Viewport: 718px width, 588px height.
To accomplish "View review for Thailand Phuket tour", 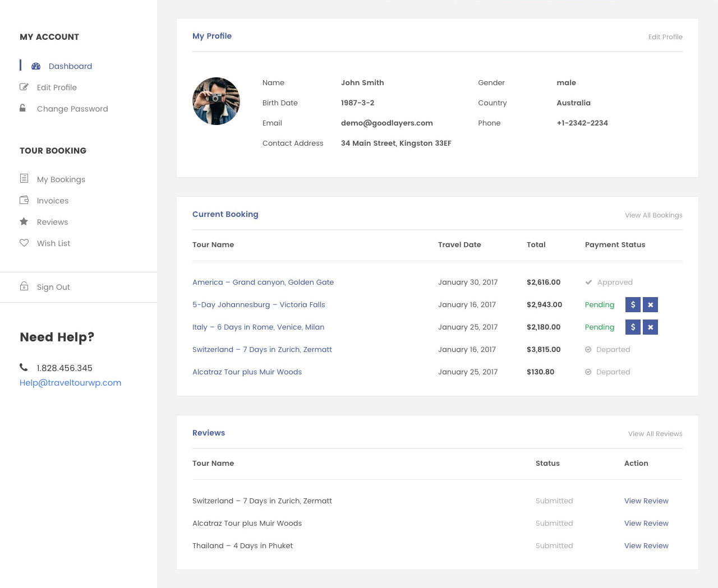I will coord(646,545).
